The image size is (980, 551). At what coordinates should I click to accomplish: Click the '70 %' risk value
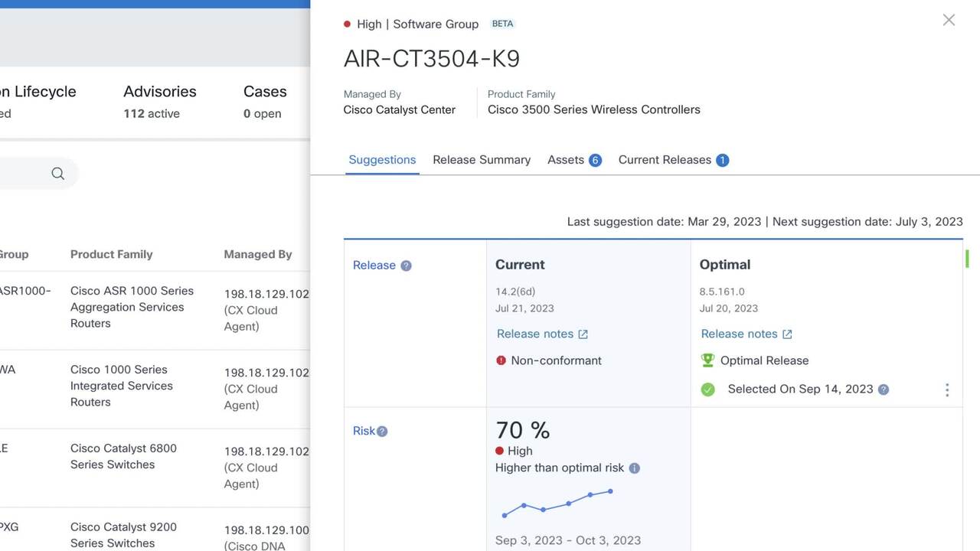click(523, 430)
